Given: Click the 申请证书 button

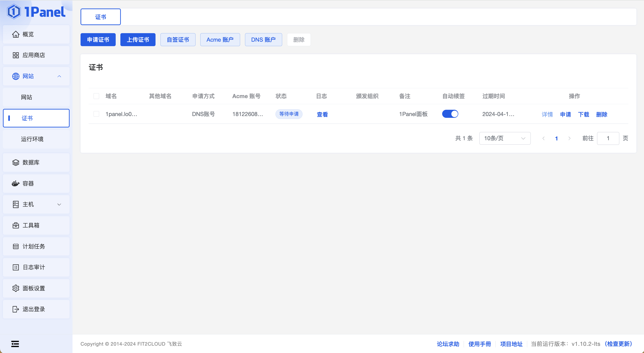Looking at the screenshot, I should tap(98, 39).
